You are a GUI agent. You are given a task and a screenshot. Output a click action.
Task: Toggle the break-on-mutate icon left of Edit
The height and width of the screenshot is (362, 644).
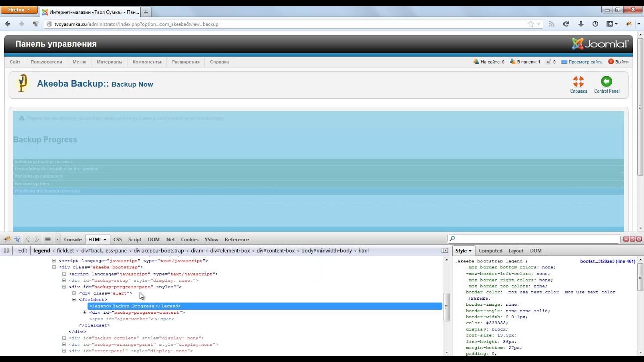(7, 250)
